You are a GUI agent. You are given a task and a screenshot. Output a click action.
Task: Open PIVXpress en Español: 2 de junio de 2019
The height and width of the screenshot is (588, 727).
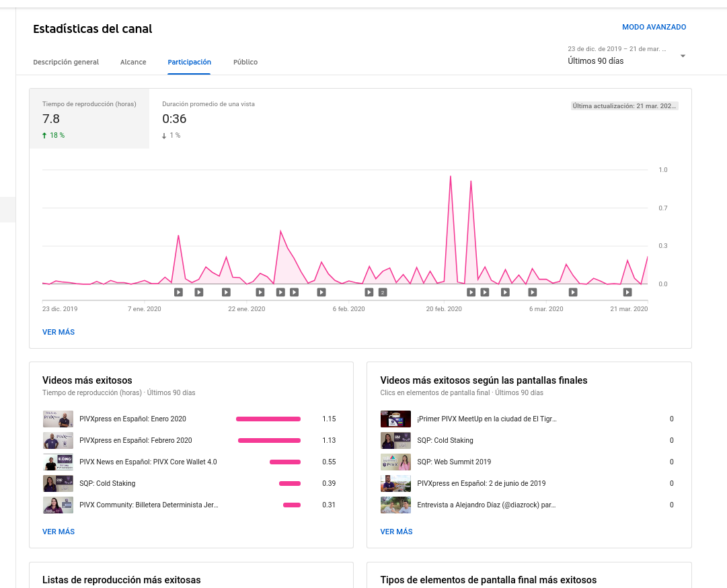click(x=482, y=483)
